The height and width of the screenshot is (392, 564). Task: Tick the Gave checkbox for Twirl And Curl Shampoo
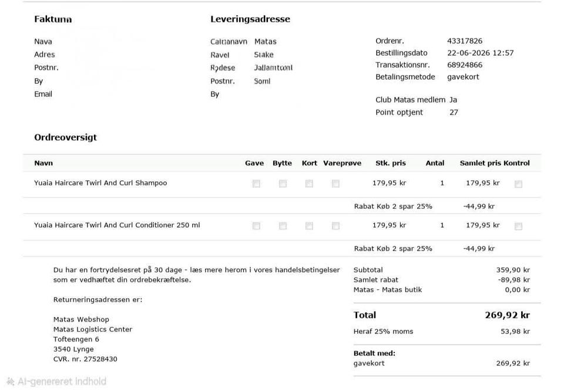[x=256, y=184]
